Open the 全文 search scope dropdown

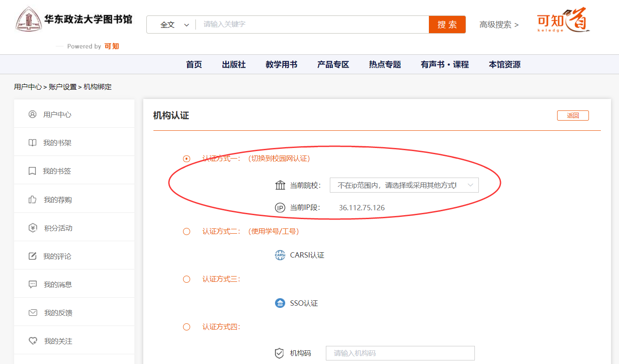174,25
